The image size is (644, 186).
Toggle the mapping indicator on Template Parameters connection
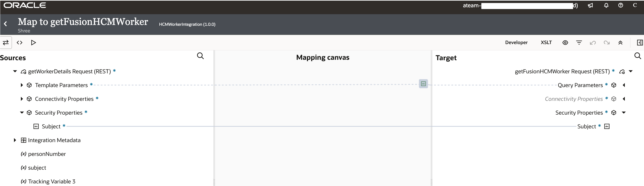tap(423, 84)
